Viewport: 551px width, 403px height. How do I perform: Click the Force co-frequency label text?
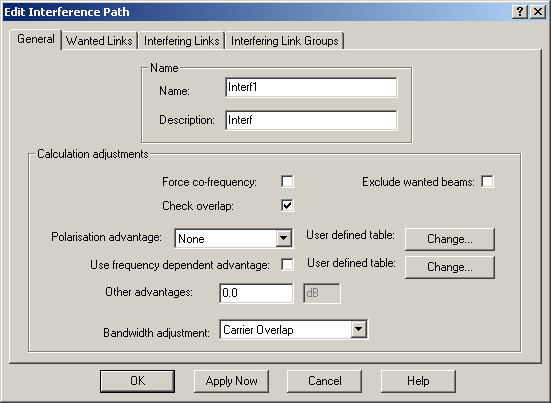tap(209, 182)
